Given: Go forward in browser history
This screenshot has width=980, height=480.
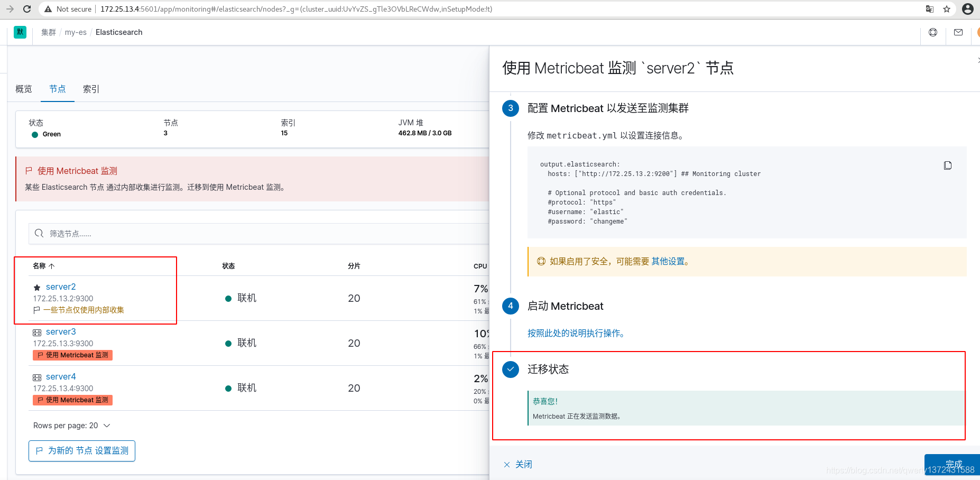Looking at the screenshot, I should (x=10, y=9).
